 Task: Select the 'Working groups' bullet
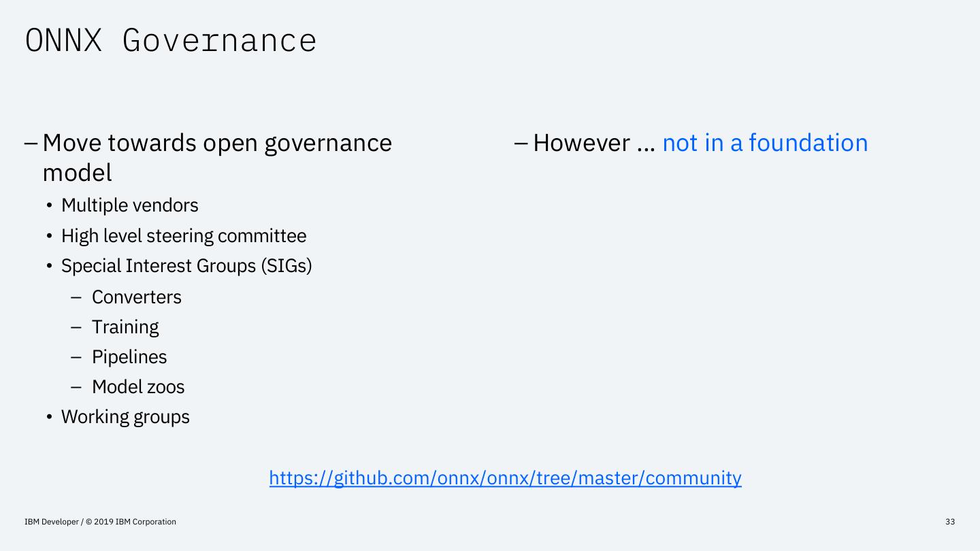pos(125,417)
